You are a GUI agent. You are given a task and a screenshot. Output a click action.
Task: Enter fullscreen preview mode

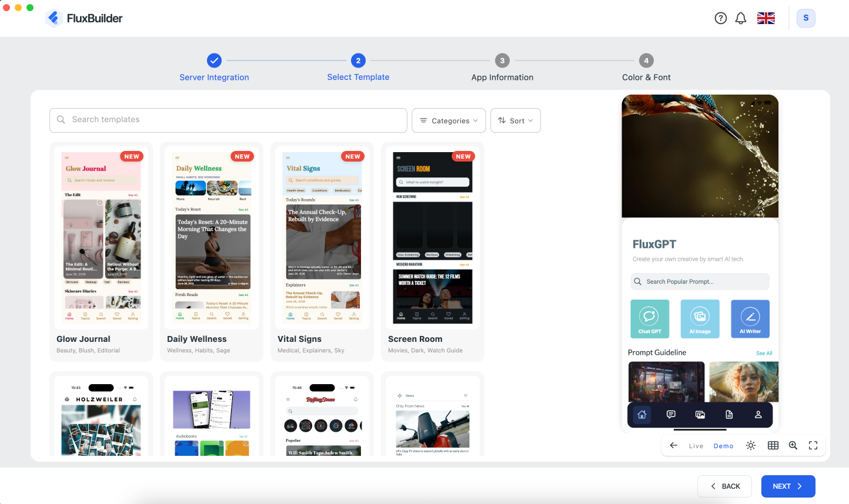click(813, 445)
